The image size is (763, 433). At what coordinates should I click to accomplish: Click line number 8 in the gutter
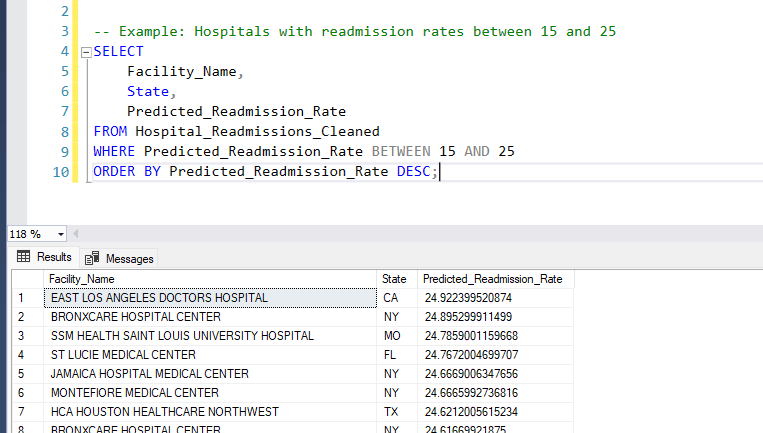click(65, 132)
